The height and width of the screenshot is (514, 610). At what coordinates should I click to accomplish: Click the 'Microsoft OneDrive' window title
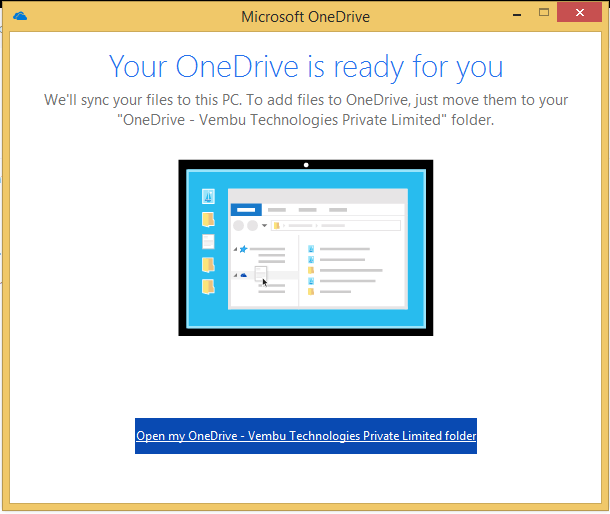click(305, 17)
